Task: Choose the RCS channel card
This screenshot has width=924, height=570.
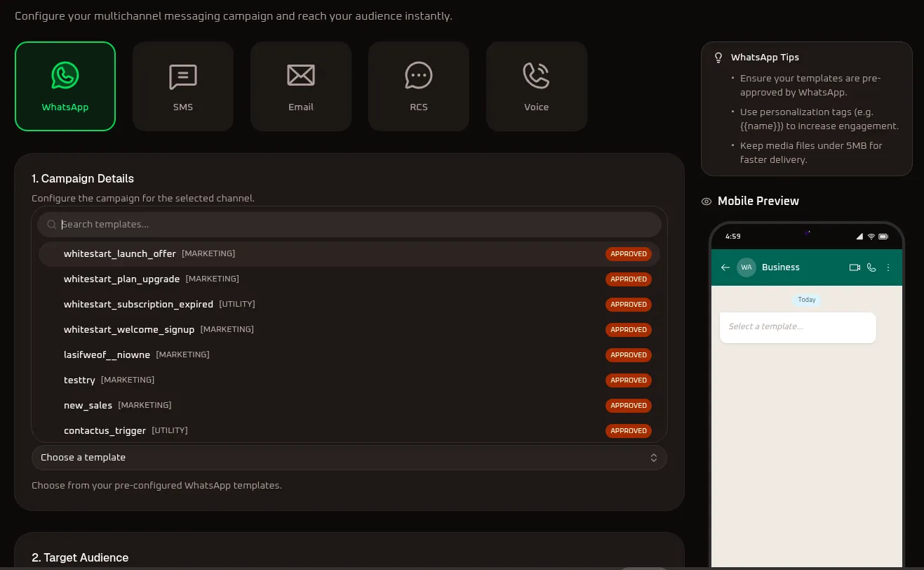Action: [419, 86]
